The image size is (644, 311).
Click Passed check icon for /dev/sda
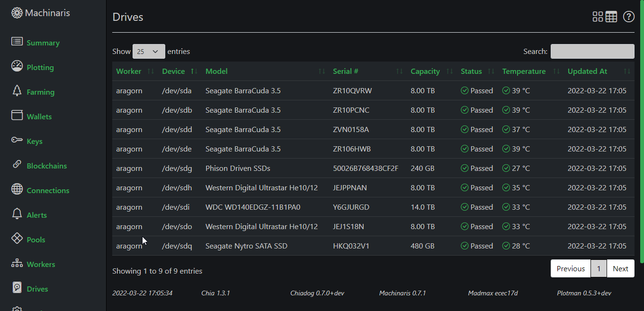tap(465, 90)
